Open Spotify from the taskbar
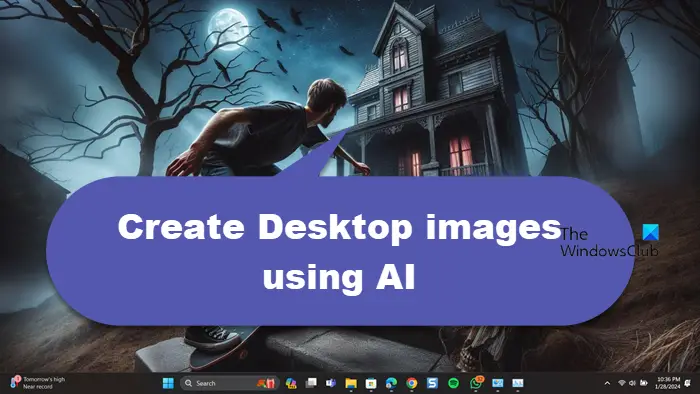Viewport: 700px width, 394px height. coord(453,383)
